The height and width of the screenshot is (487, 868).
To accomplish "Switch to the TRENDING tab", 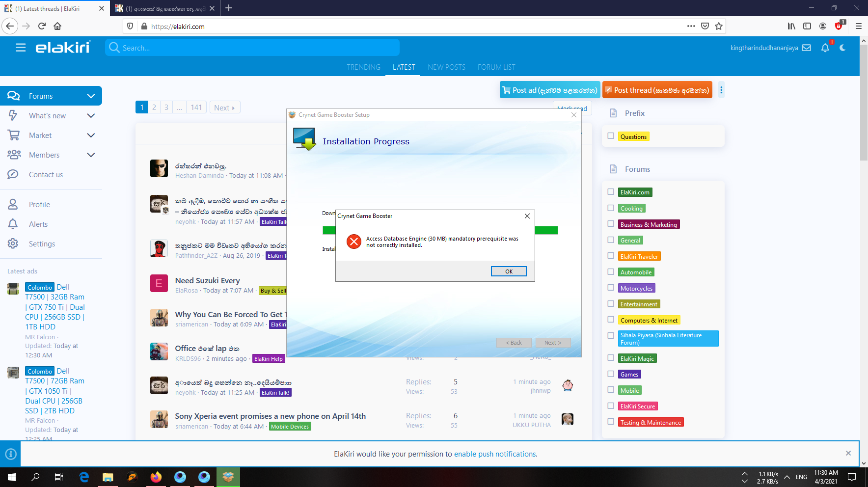I will [x=363, y=67].
